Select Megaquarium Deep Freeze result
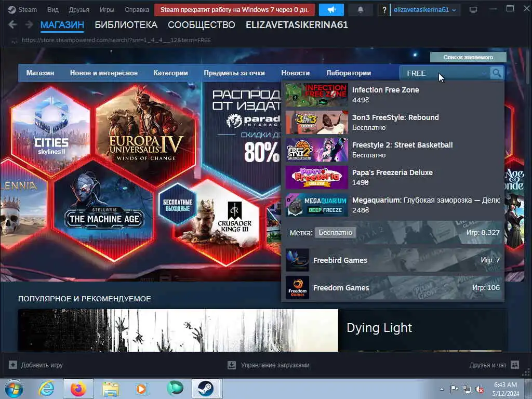Image resolution: width=532 pixels, height=399 pixels. (393, 205)
